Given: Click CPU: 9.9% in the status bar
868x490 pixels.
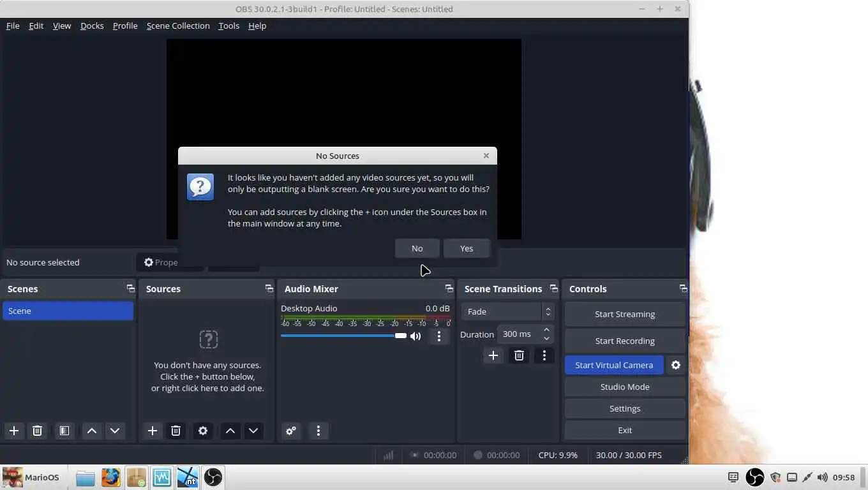Looking at the screenshot, I should (558, 455).
